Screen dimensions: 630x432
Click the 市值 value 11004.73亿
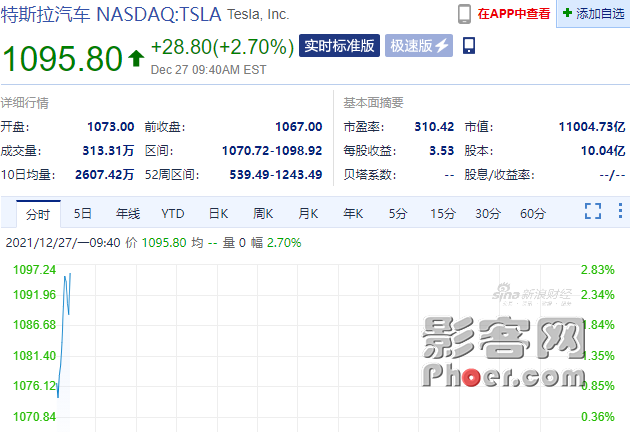(x=592, y=127)
